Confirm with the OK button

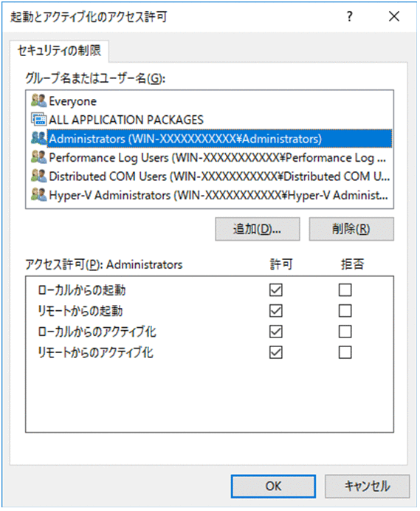tap(273, 486)
